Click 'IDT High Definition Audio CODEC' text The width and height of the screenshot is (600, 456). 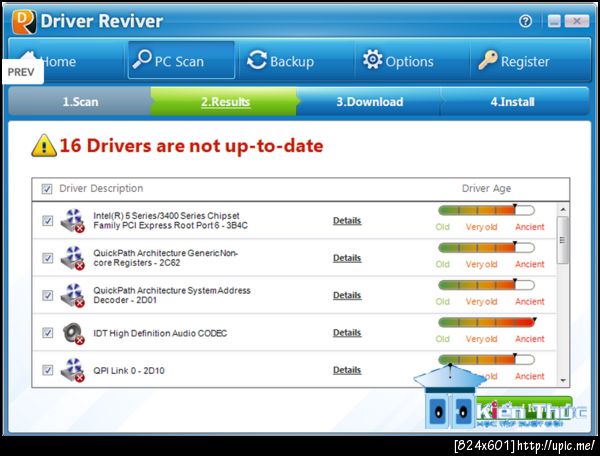(160, 333)
